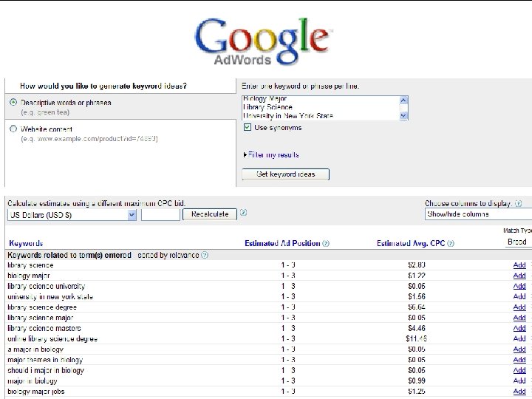This screenshot has height=399, width=532.
Task: Click the Google AdWords logo
Action: 263,41
